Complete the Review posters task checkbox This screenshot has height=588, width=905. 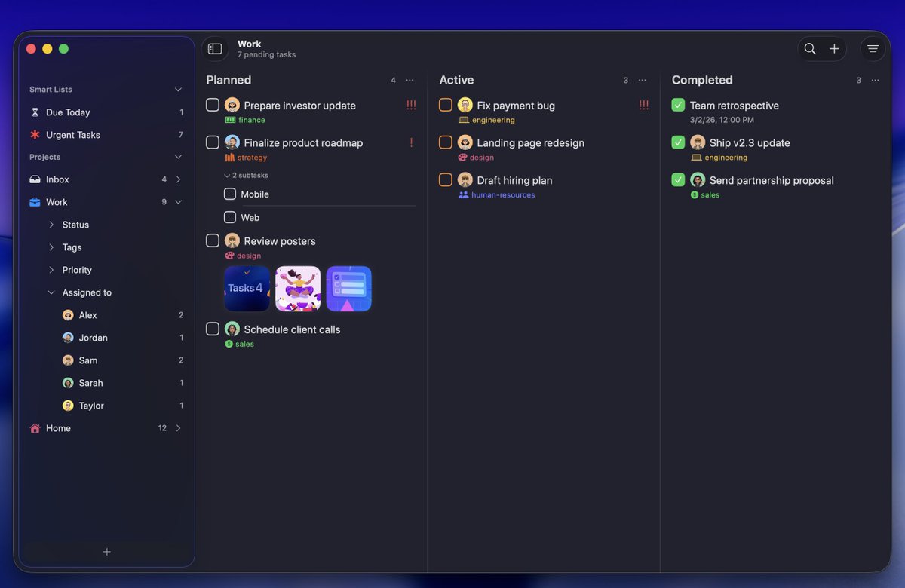(x=213, y=240)
